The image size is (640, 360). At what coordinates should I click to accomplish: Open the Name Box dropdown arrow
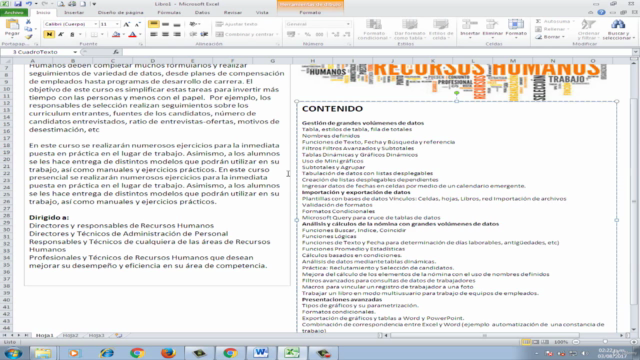point(75,52)
